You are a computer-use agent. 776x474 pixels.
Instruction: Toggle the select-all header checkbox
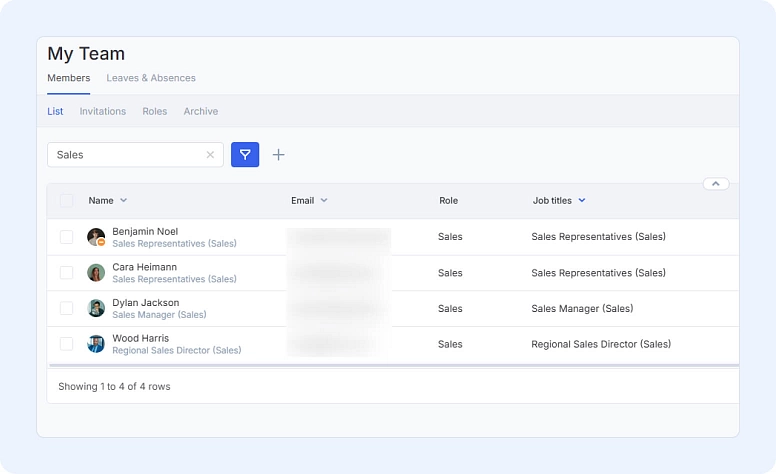(67, 201)
